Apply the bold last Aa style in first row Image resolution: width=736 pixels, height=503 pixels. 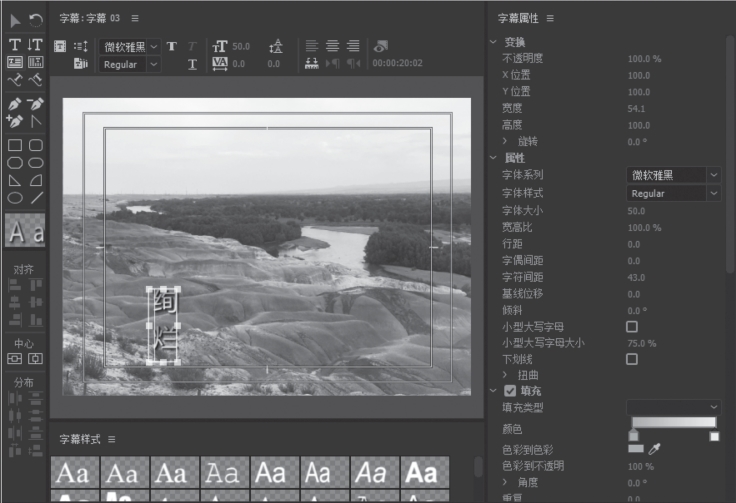(x=424, y=472)
